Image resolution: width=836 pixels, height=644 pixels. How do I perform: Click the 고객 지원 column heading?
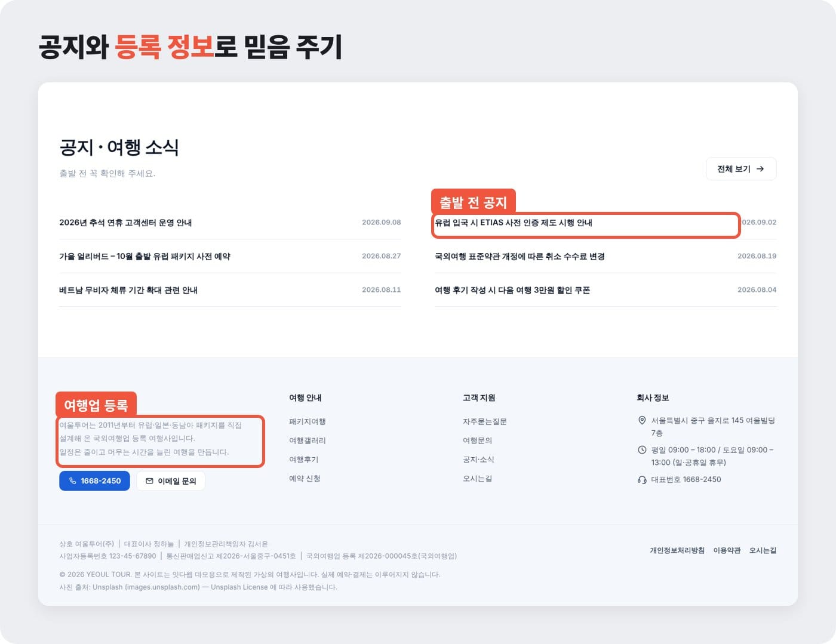(x=479, y=398)
